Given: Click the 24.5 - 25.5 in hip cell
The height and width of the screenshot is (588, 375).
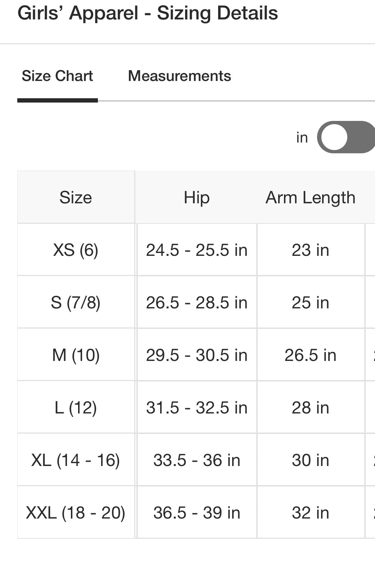Looking at the screenshot, I should click(x=196, y=250).
